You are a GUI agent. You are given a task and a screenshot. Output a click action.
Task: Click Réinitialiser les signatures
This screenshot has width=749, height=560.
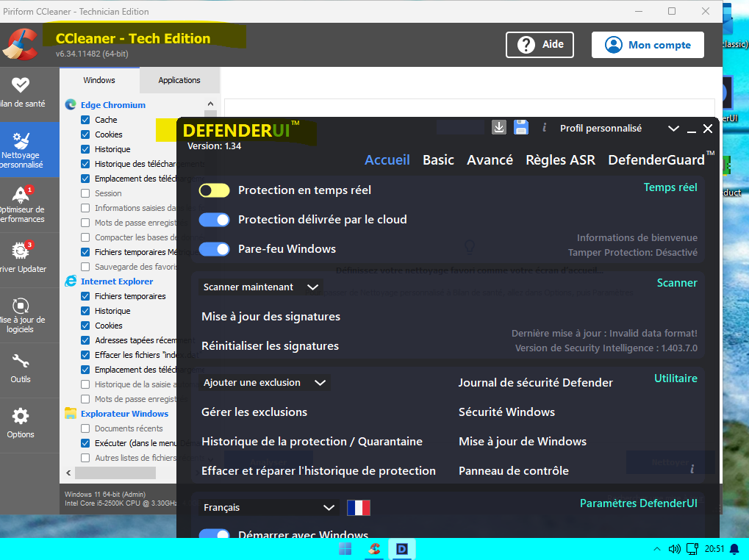(270, 346)
